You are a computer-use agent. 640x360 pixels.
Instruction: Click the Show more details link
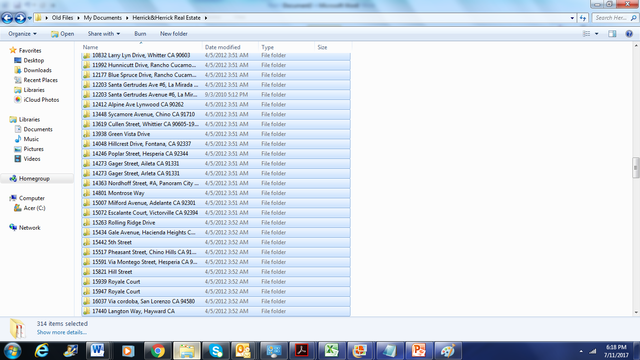[x=62, y=332]
